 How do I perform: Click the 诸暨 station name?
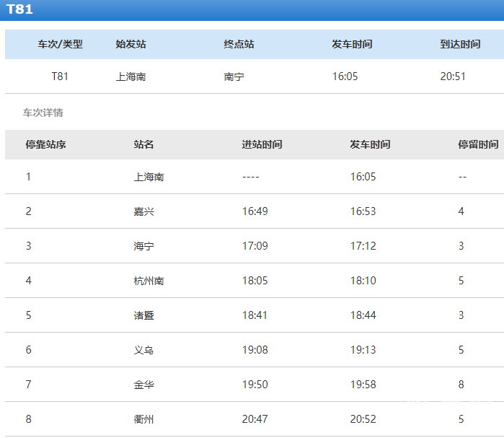pyautogui.click(x=144, y=315)
